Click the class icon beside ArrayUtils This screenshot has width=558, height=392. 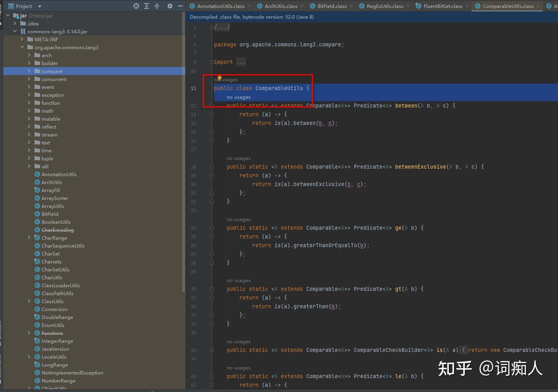(38, 206)
